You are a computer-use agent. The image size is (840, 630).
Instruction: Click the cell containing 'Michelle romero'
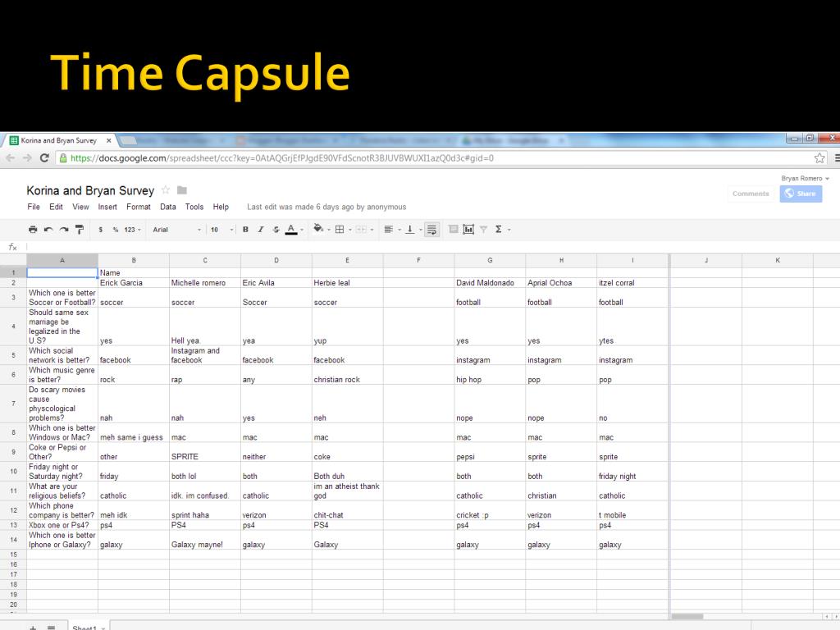coord(204,283)
